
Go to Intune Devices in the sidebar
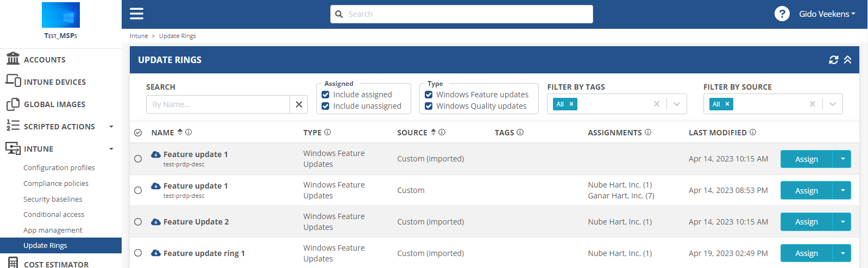[54, 82]
